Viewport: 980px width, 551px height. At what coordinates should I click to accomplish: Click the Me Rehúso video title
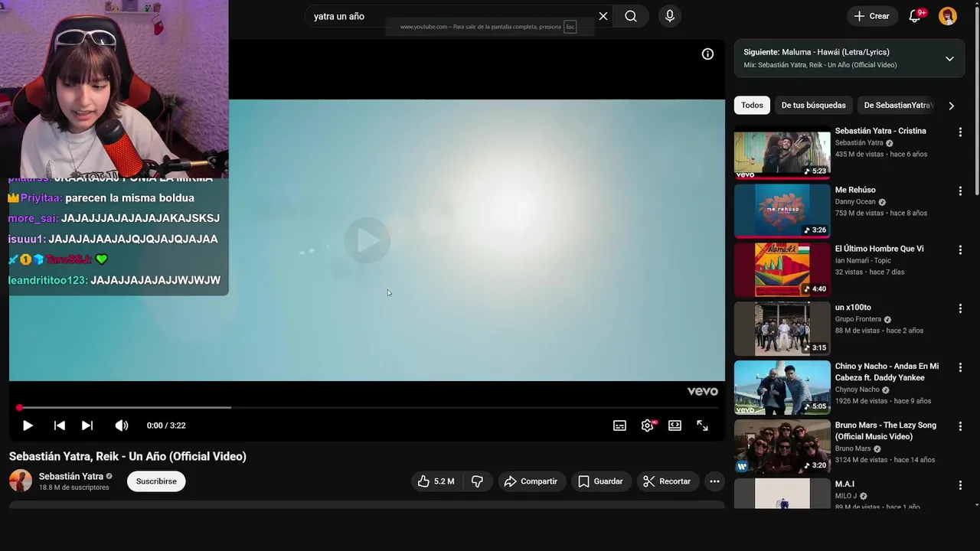855,190
